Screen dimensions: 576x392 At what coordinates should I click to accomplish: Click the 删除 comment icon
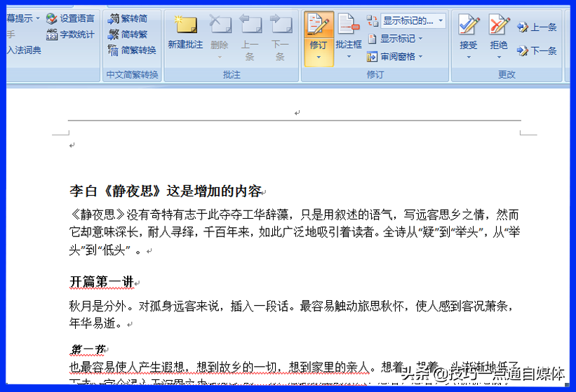[220, 25]
